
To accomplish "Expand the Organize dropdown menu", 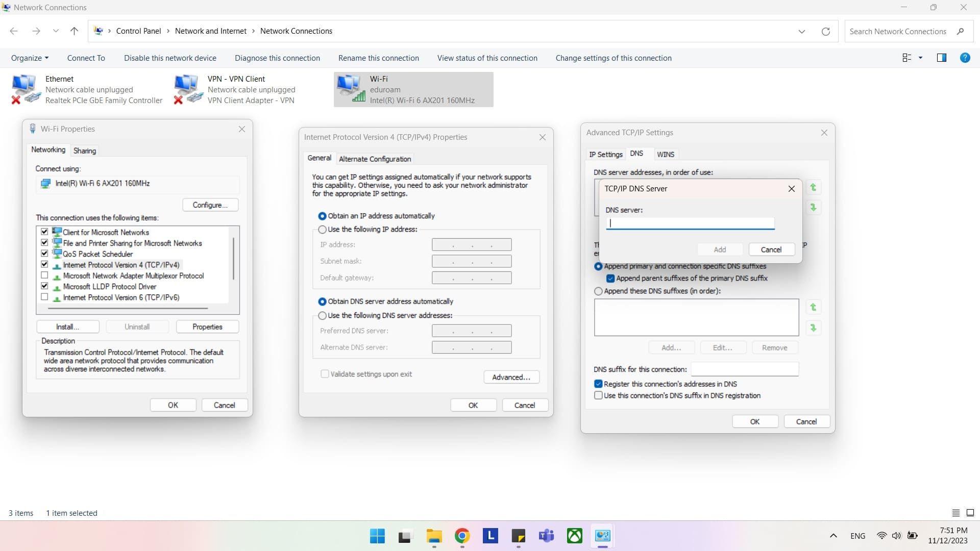I will coord(30,58).
